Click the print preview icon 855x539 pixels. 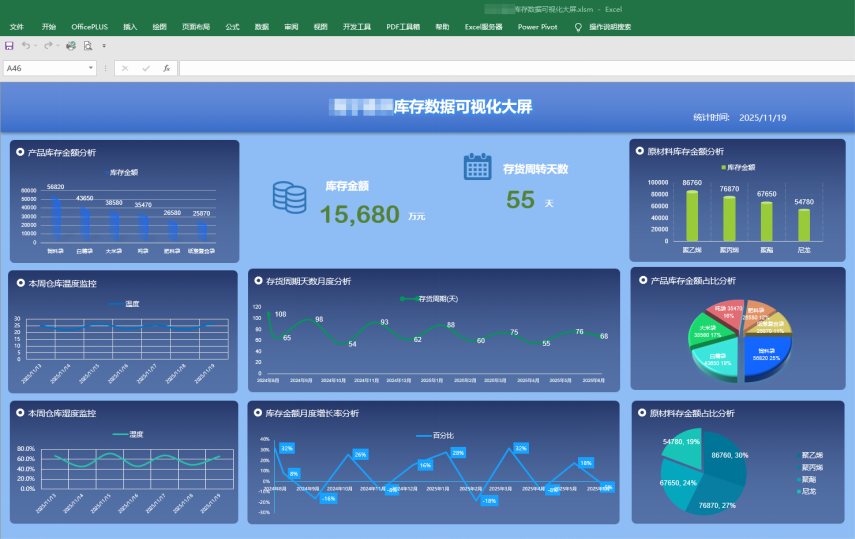[x=88, y=46]
